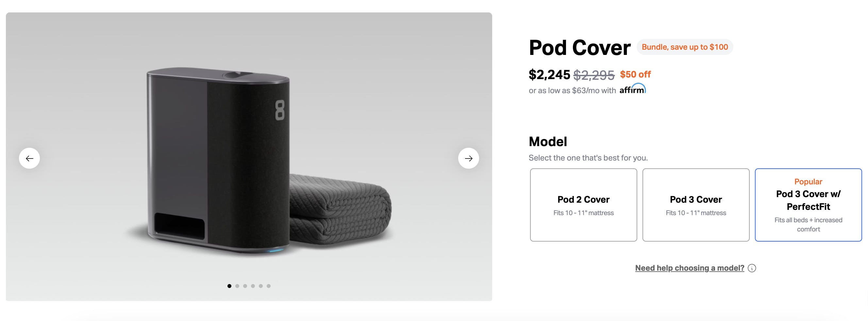
Task: Go to the second carousel dot
Action: tap(237, 286)
